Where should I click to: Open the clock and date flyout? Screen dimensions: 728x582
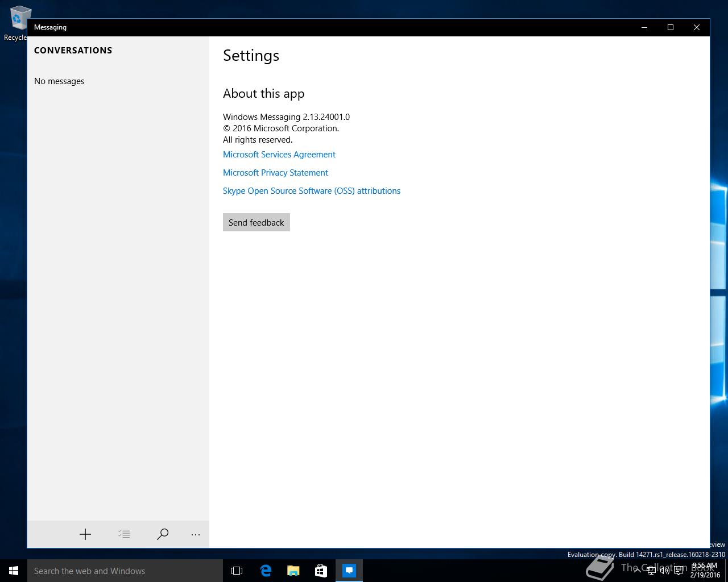(x=705, y=571)
